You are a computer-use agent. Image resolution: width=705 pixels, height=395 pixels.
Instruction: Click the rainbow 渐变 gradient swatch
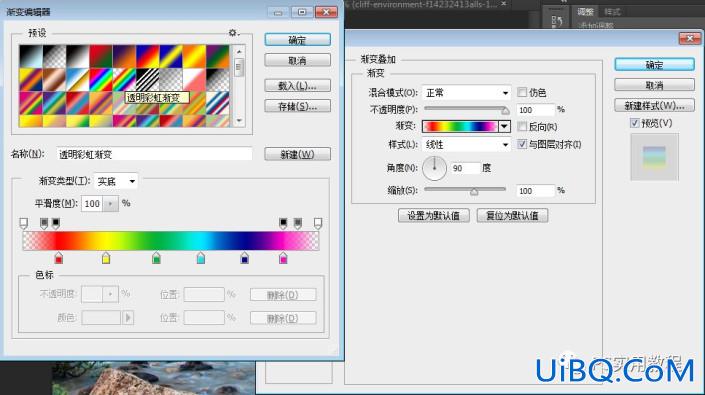[x=460, y=127]
